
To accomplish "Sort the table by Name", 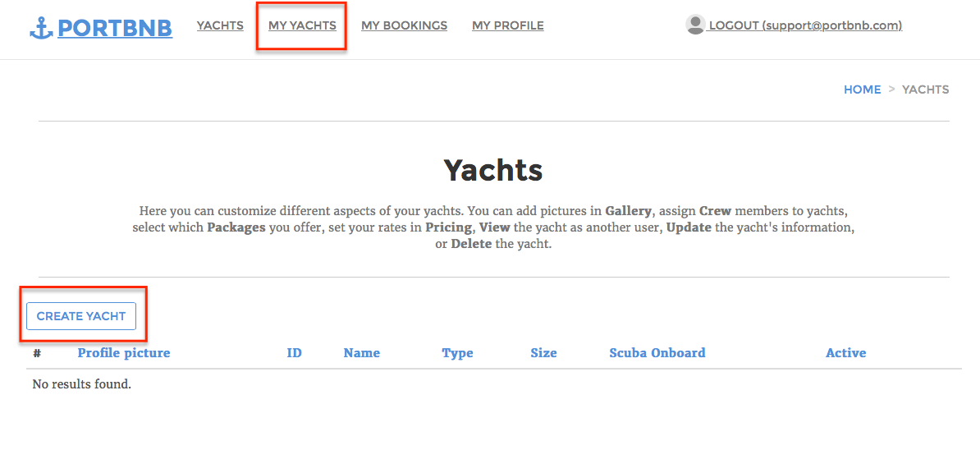I will pyautogui.click(x=362, y=353).
